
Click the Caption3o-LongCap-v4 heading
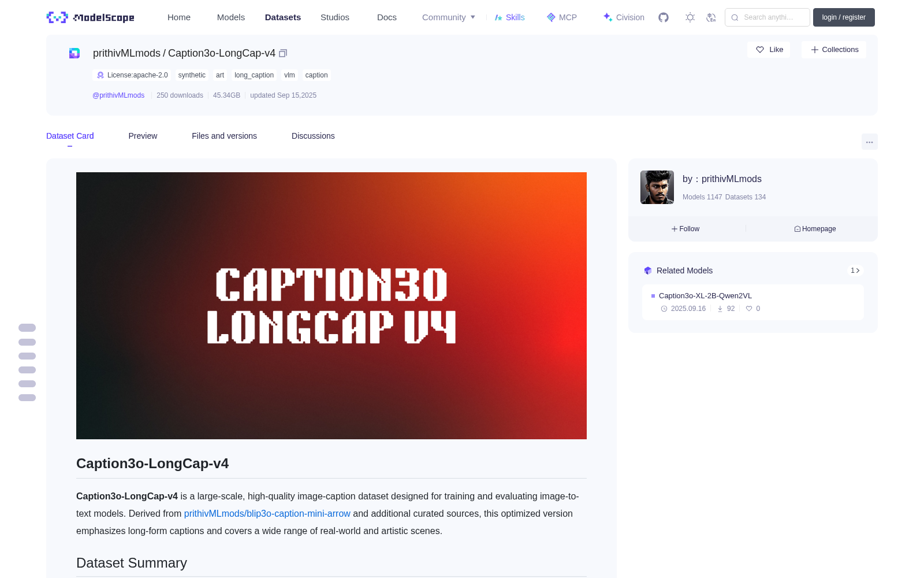coord(152,464)
